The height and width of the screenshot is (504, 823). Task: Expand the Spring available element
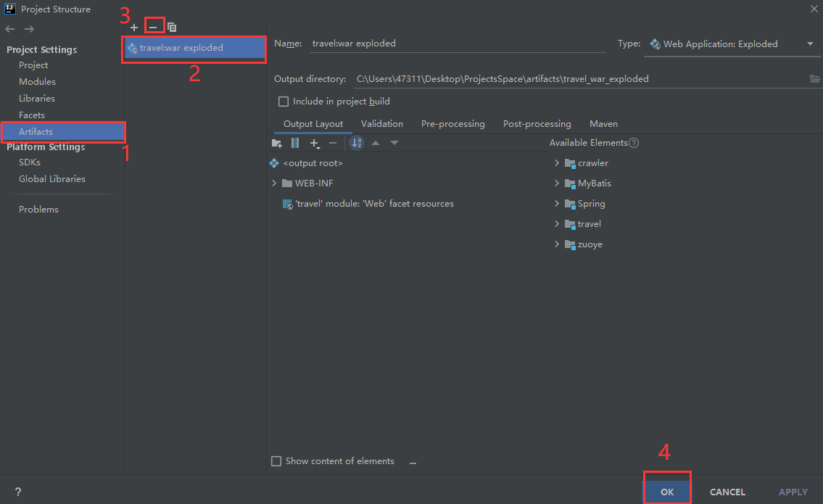[x=556, y=203]
